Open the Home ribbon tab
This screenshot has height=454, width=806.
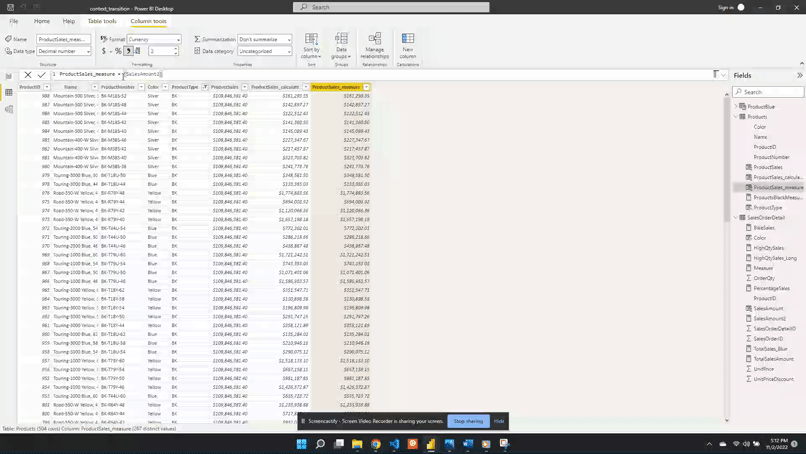[42, 21]
